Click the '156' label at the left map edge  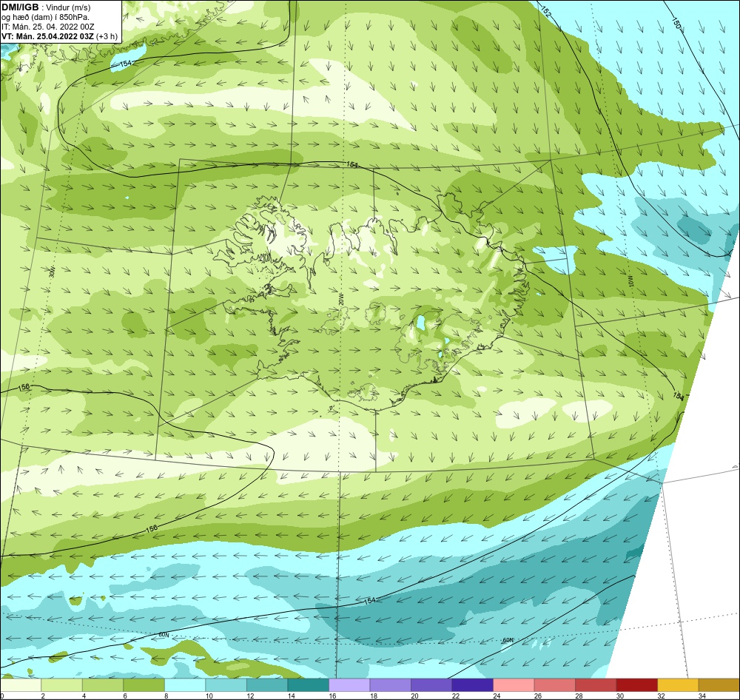23,386
